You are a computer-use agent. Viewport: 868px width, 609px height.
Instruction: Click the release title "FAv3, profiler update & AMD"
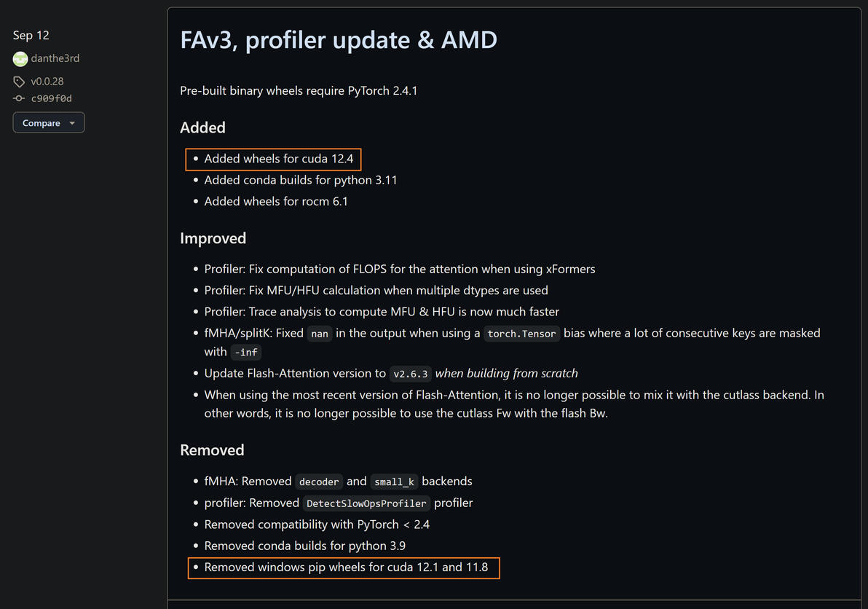point(339,39)
